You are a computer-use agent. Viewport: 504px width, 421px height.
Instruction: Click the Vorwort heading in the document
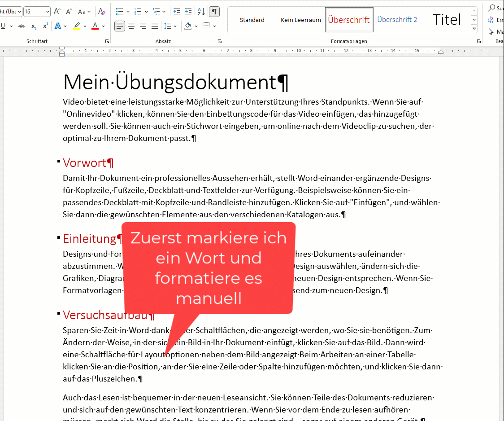click(x=85, y=162)
